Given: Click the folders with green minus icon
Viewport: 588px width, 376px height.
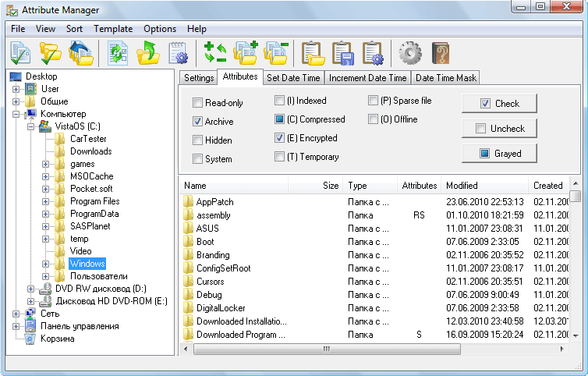Looking at the screenshot, I should coord(276,53).
